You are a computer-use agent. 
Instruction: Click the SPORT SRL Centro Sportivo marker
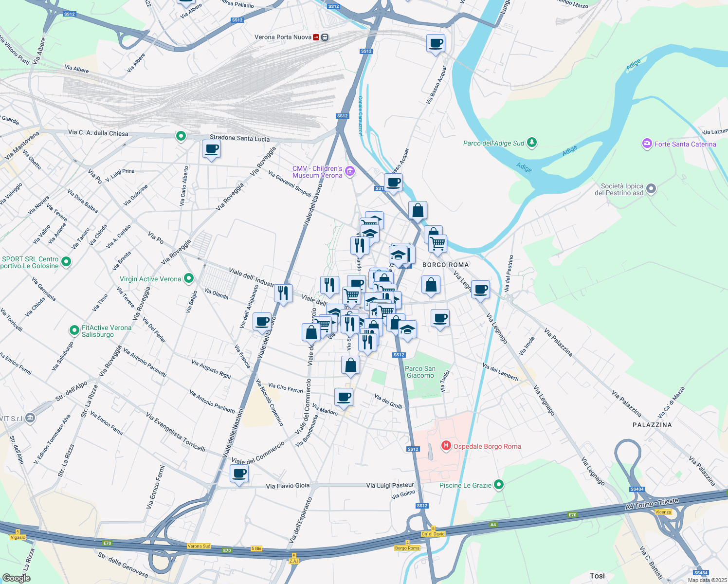click(66, 262)
